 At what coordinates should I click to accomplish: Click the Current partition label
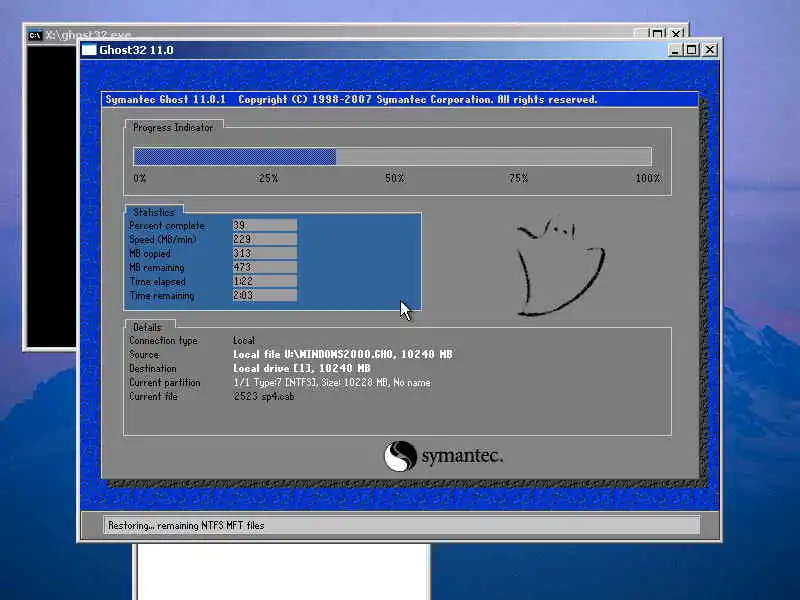click(x=164, y=382)
